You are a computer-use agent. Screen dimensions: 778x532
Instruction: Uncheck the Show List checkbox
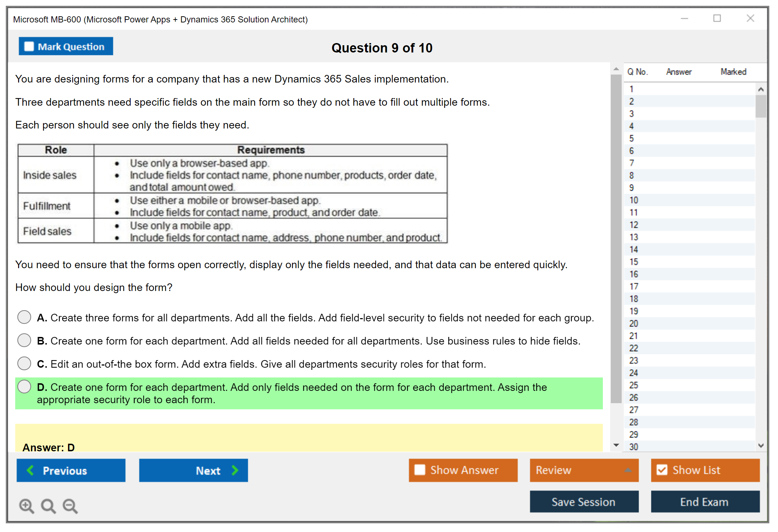[662, 470]
